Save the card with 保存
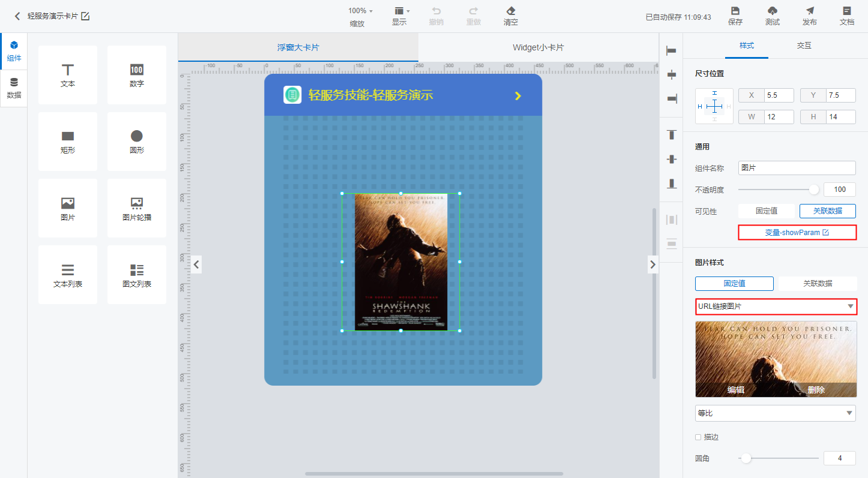Screen dimensions: 868x478 pos(735,16)
